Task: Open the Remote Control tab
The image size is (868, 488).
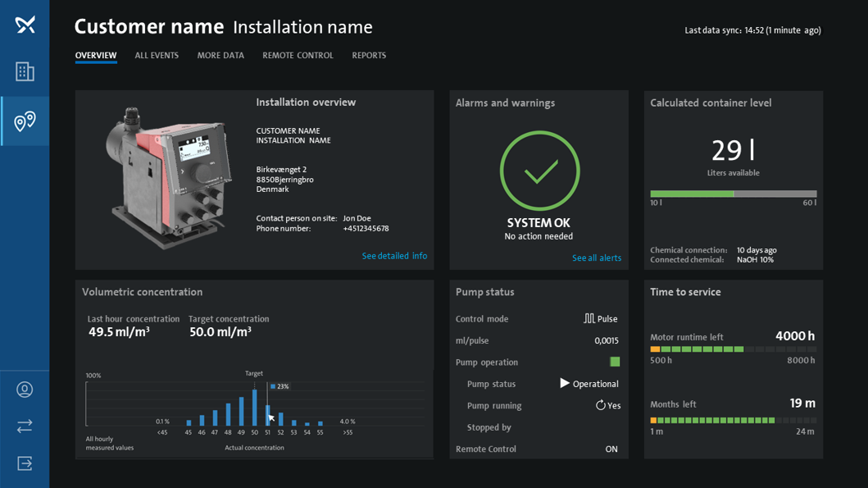Action: (298, 56)
